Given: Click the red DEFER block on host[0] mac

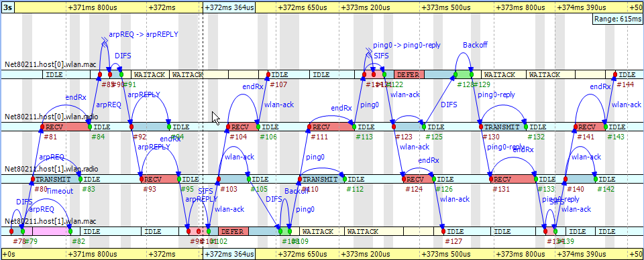Looking at the screenshot, I should tap(409, 74).
